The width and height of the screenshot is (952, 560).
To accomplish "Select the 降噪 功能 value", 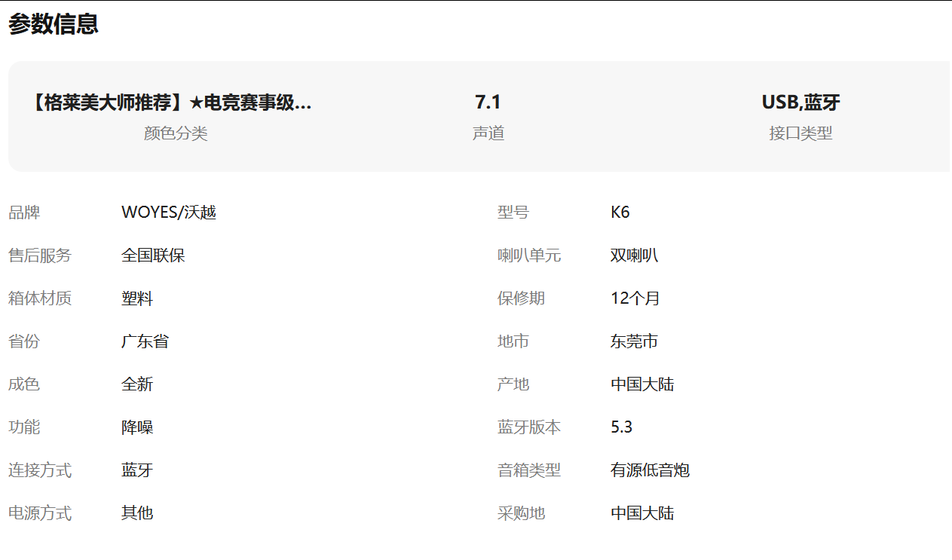I will click(x=139, y=427).
